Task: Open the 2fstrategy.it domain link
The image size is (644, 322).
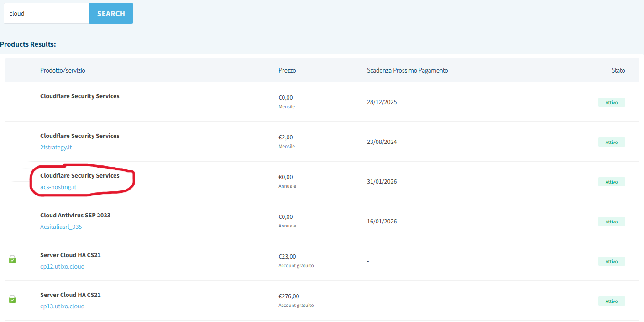Action: (x=56, y=147)
